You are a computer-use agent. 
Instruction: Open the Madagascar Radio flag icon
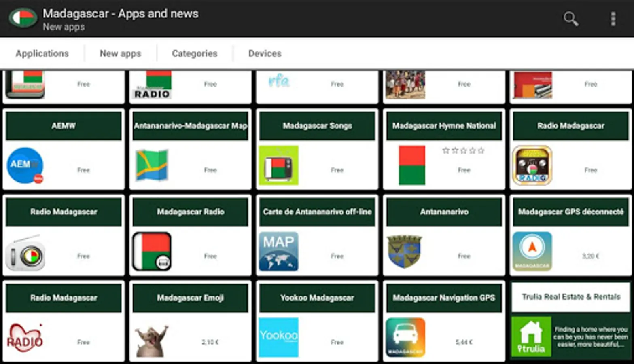coord(152,251)
